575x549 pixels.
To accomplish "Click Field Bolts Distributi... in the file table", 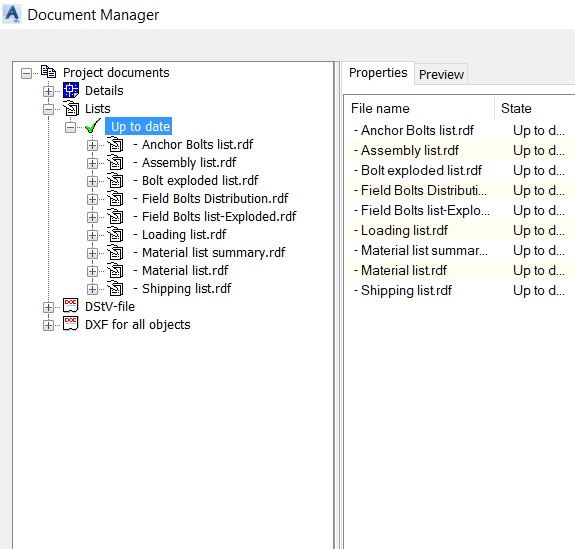I will [420, 190].
